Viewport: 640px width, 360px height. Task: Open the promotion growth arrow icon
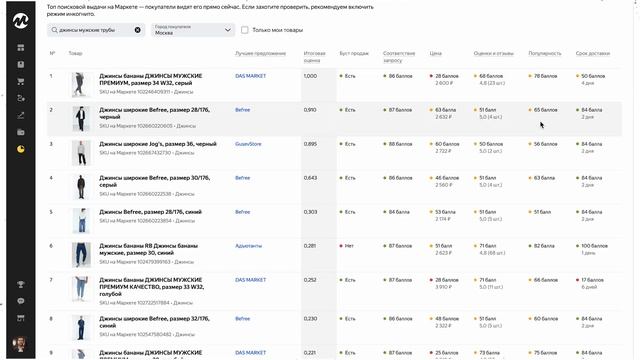tap(20, 116)
